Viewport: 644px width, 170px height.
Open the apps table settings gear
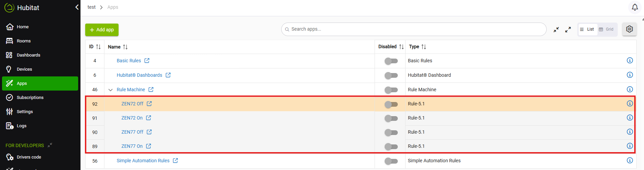pos(629,29)
